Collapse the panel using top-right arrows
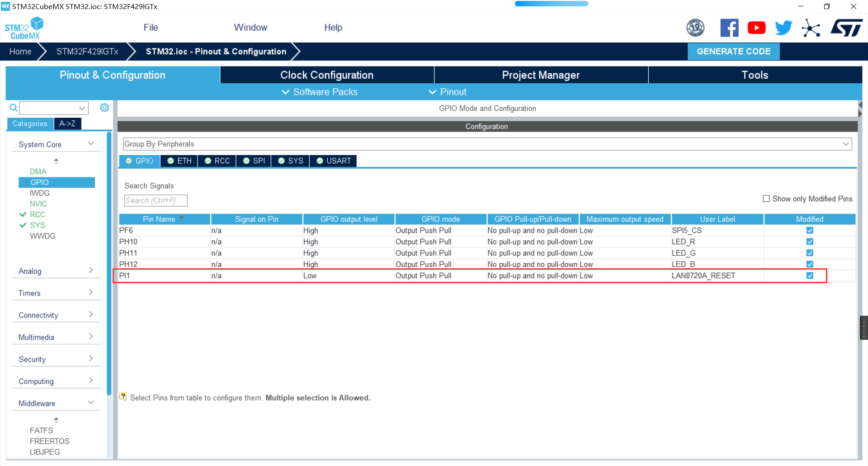This screenshot has height=466, width=868. (x=860, y=109)
